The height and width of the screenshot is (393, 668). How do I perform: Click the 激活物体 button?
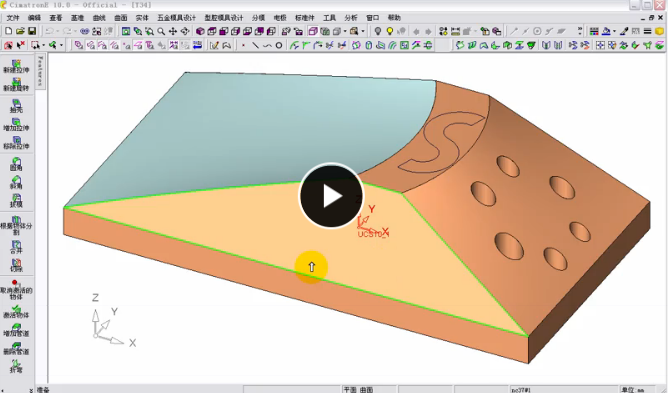pos(16,311)
